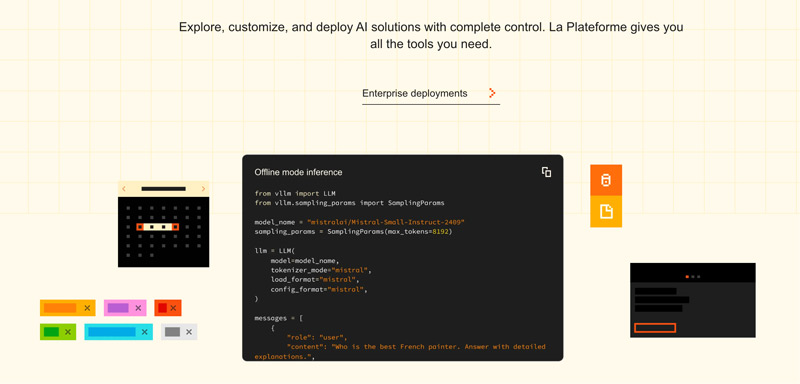Remove the blue tag with its X
The height and width of the screenshot is (384, 800).
click(144, 332)
